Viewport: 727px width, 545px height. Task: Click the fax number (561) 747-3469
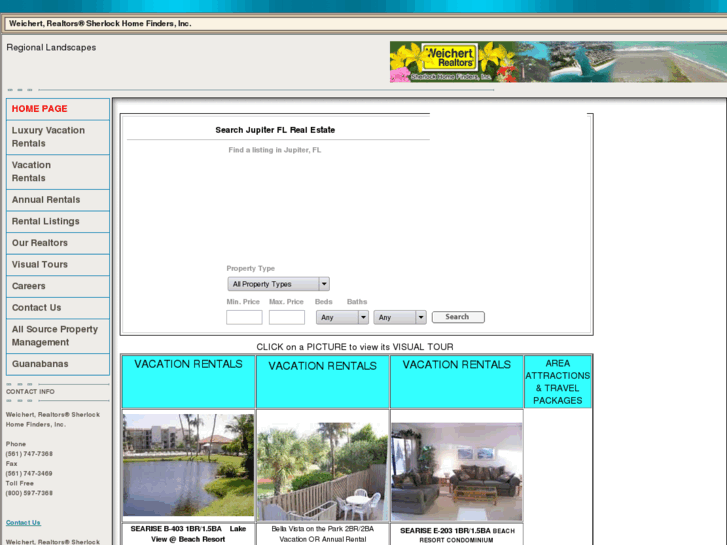coord(29,474)
